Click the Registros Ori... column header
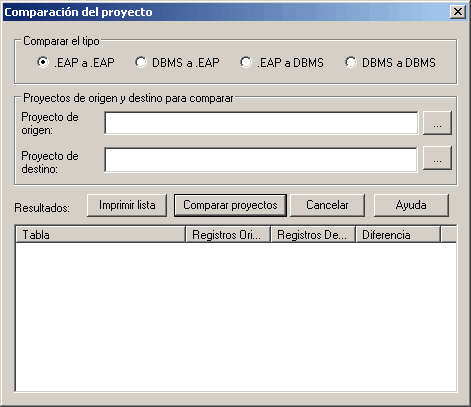Image resolution: width=471 pixels, height=407 pixels. pyautogui.click(x=228, y=235)
